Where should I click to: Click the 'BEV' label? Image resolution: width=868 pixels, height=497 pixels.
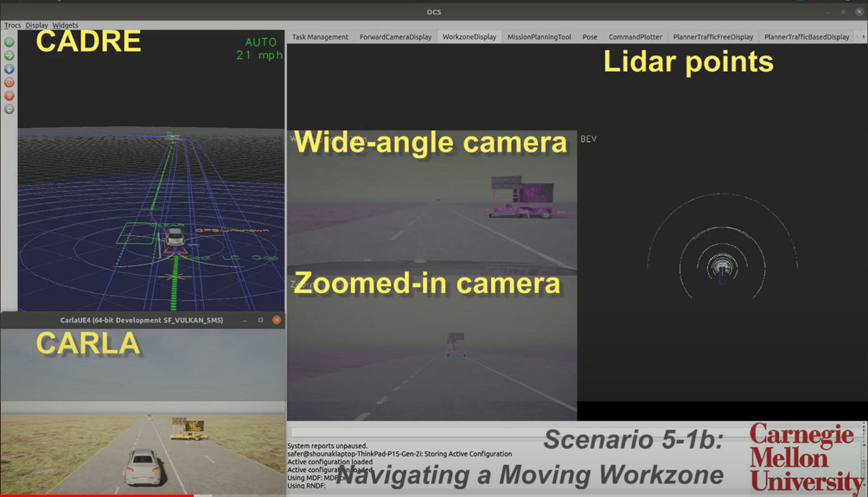pyautogui.click(x=589, y=139)
